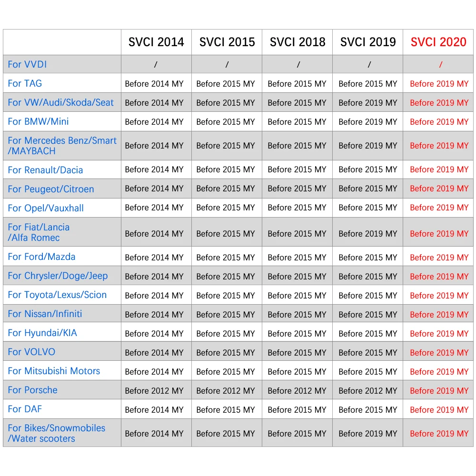Viewport: 476px width, 476px height.
Task: Select the For VOLVO row label
Action: click(x=31, y=352)
